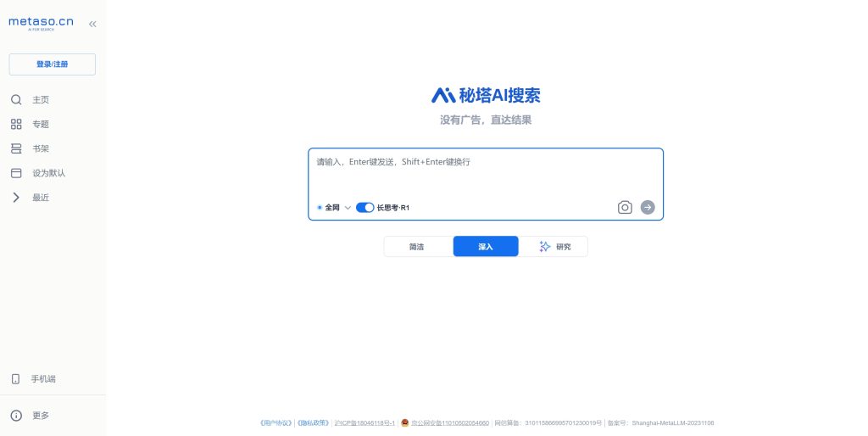Open 京公网安备 police registration link

[x=450, y=423]
